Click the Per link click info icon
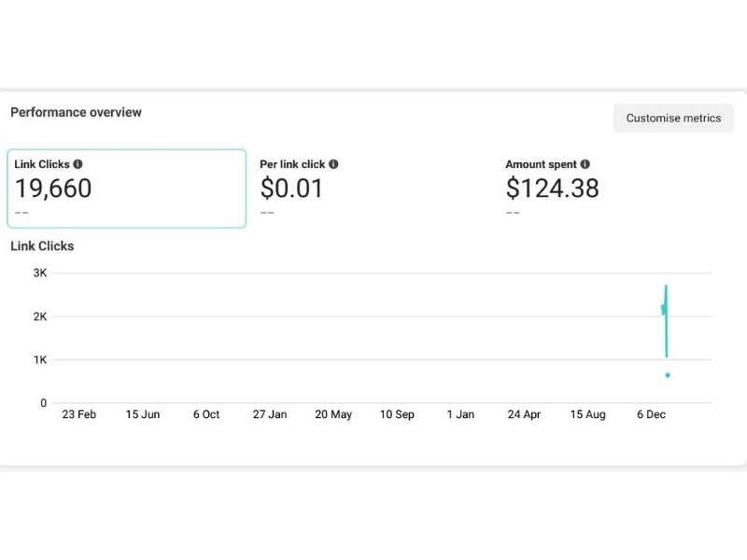The width and height of the screenshot is (747, 560). (x=333, y=164)
